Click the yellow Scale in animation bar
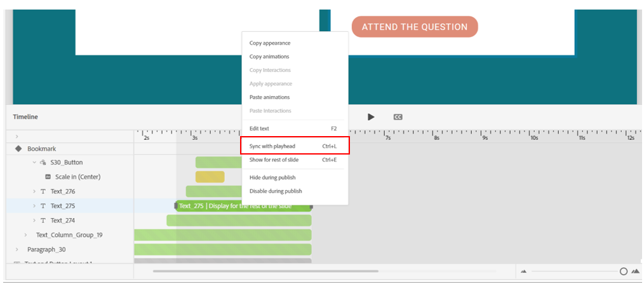This screenshot has width=644, height=283. [x=210, y=177]
